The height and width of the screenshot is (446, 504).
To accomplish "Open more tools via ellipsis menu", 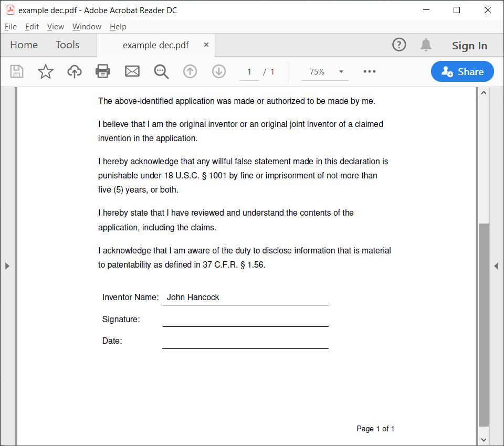I will tap(369, 71).
